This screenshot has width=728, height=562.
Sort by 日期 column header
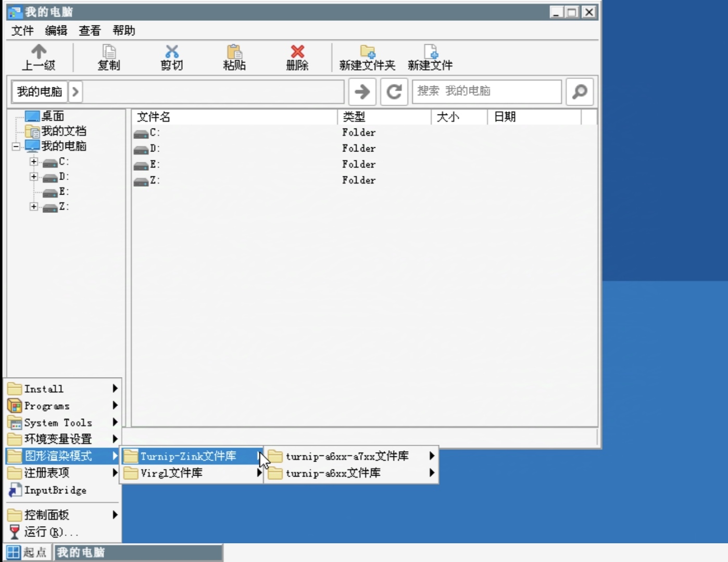point(534,117)
